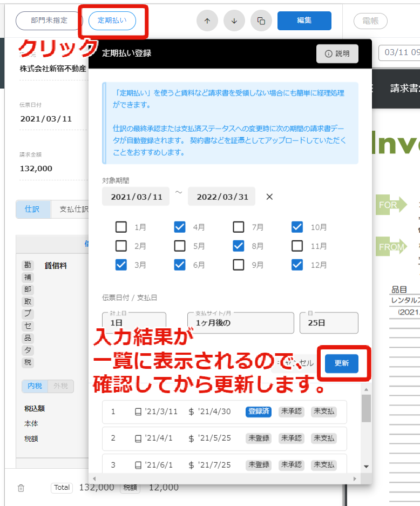
Task: Uncheck the 4月 checkbox
Action: click(180, 227)
